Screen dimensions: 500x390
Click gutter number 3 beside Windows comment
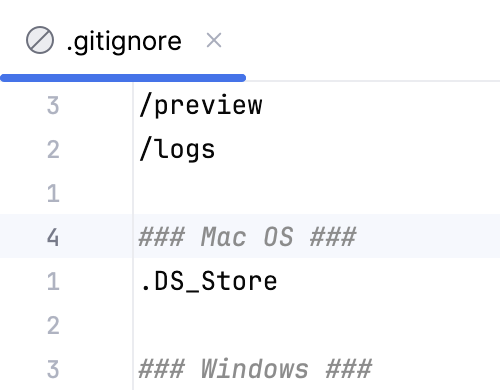coord(53,369)
